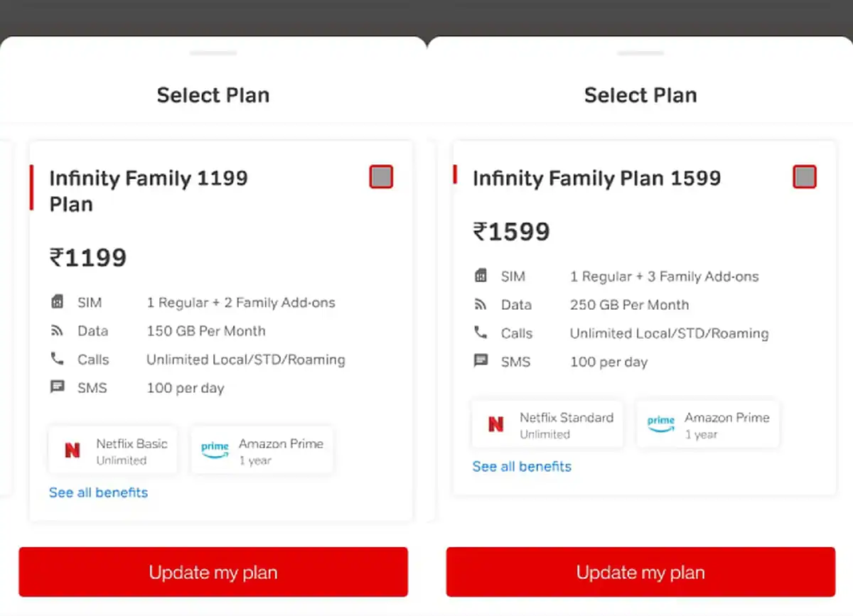
Task: Click the Amazon Prime logo on the 1599 plan
Action: pyautogui.click(x=660, y=423)
